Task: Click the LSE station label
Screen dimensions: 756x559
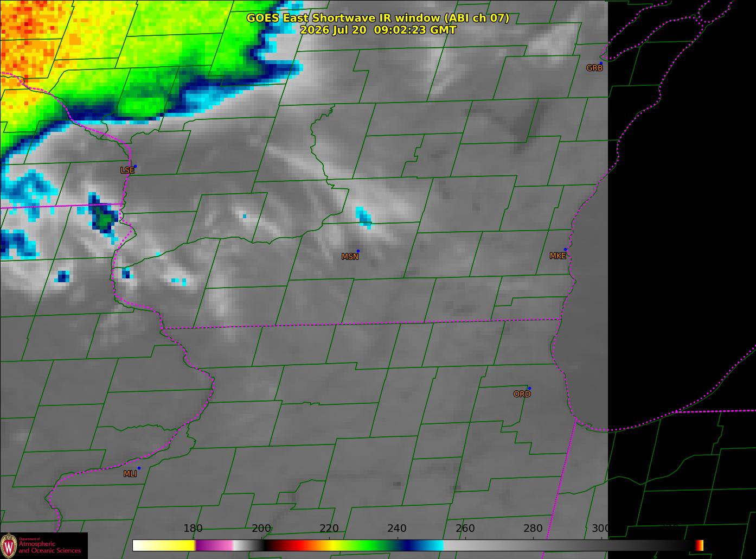Action: (127, 170)
